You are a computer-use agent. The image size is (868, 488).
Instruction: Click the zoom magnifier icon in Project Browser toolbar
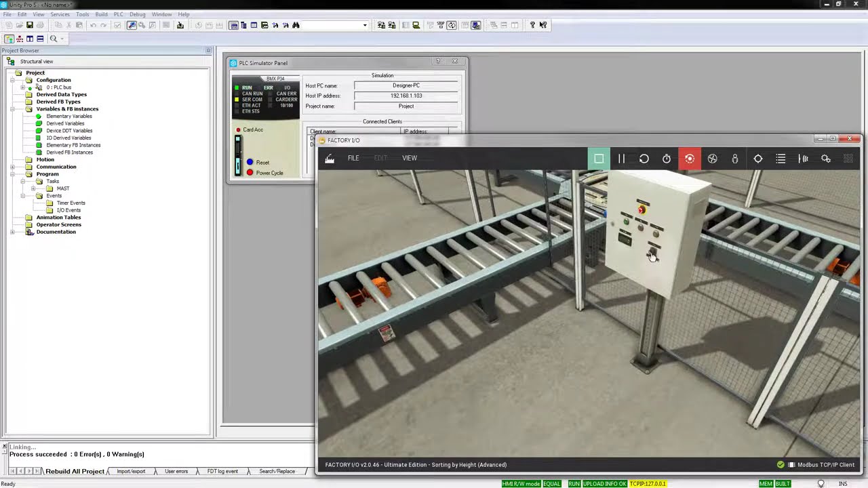point(54,39)
